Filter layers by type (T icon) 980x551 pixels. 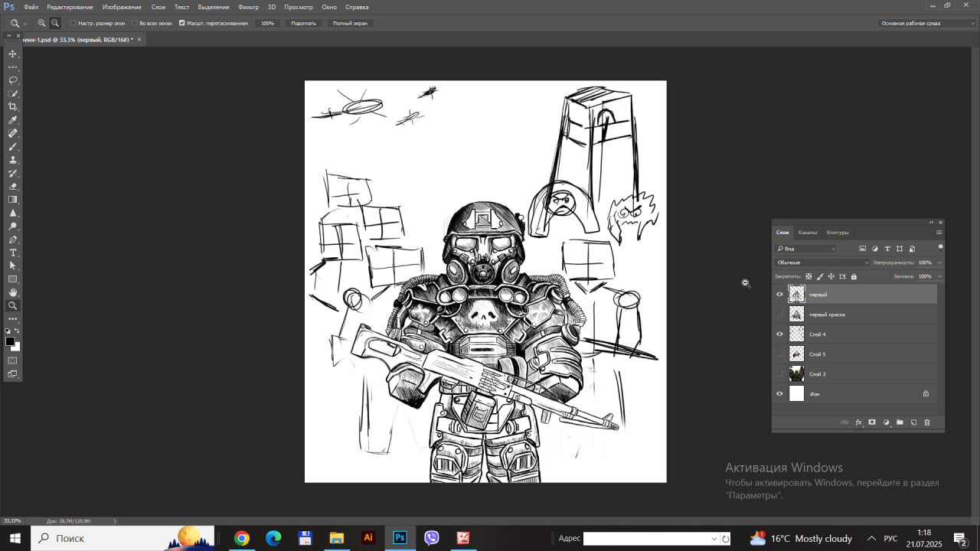pyautogui.click(x=887, y=249)
